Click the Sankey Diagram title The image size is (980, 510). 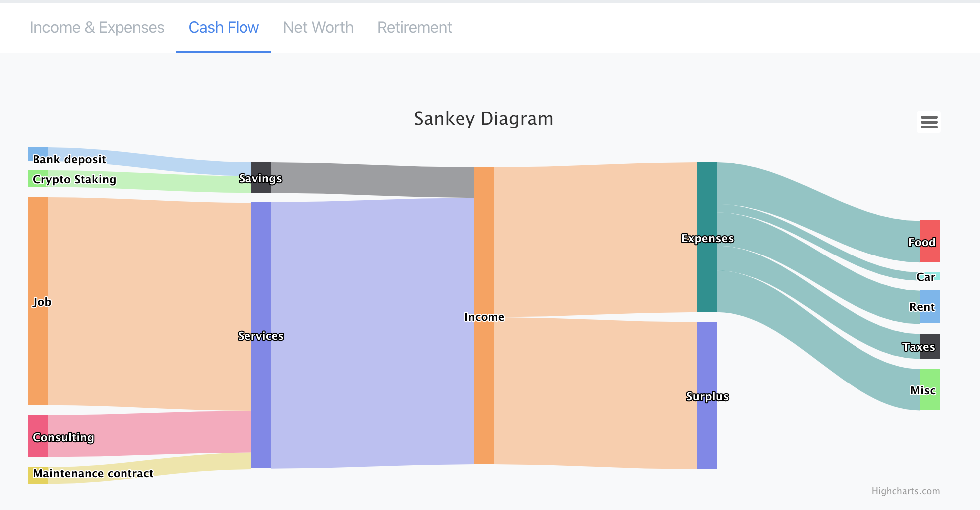[x=483, y=119]
